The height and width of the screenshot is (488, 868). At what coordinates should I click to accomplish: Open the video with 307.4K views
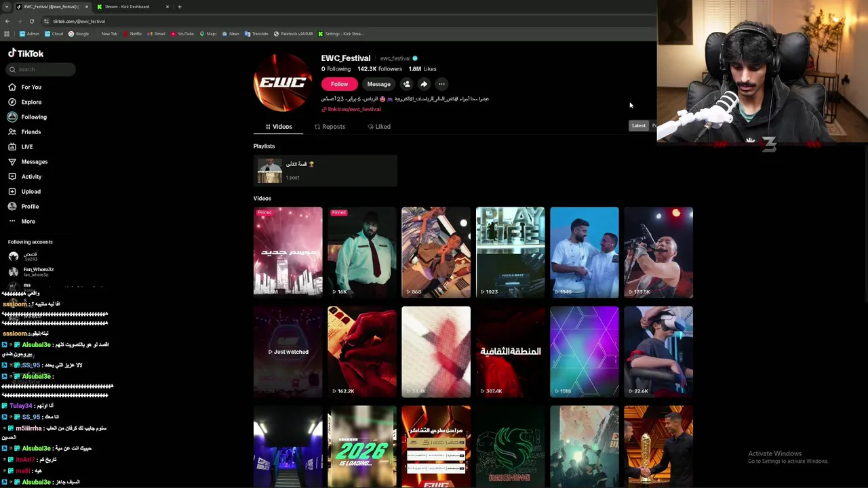(510, 352)
